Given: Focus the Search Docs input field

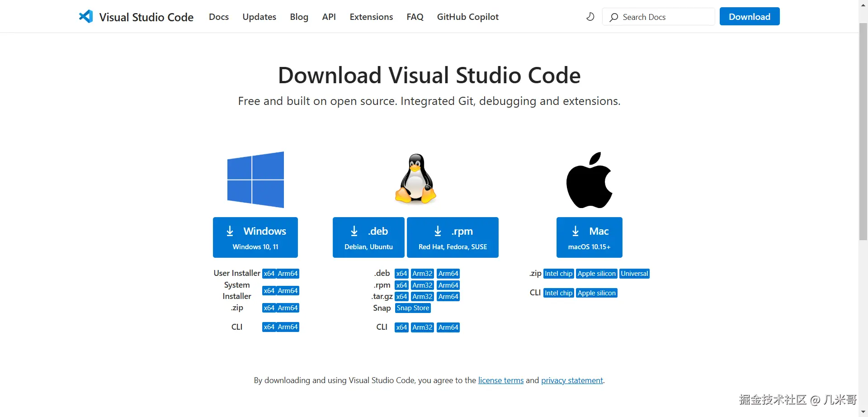Looking at the screenshot, I should 658,17.
